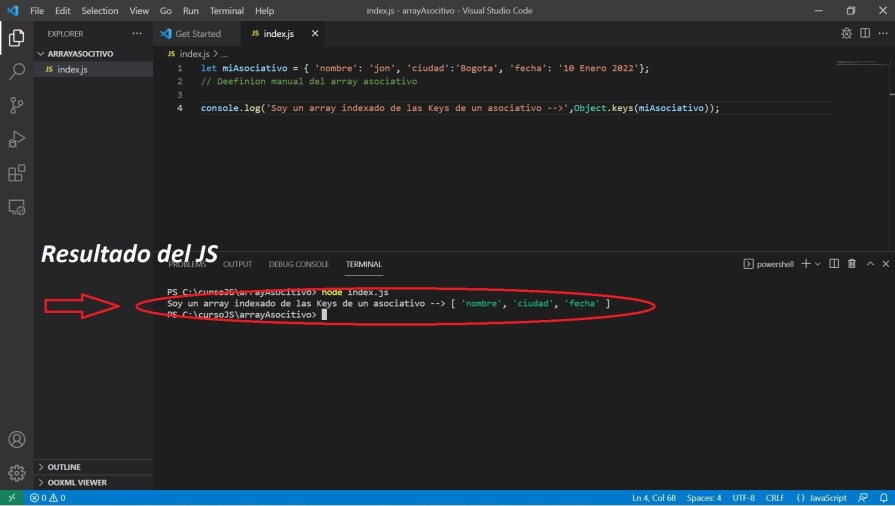This screenshot has width=895, height=506.
Task: Open the Manage gear menu
Action: point(17,473)
